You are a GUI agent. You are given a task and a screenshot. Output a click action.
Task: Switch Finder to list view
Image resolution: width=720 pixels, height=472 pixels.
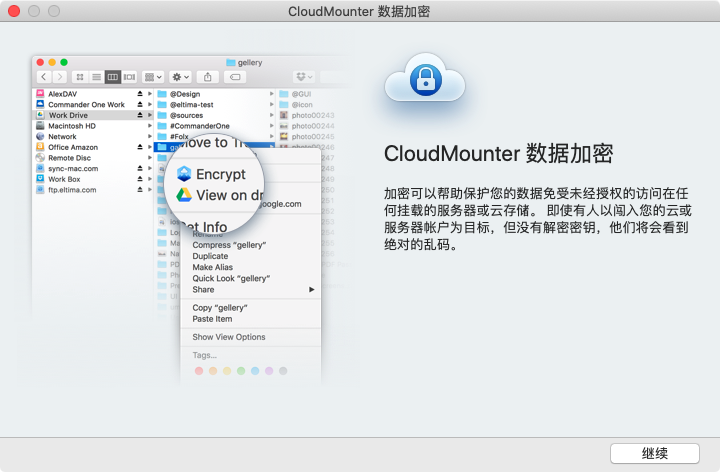(x=96, y=76)
